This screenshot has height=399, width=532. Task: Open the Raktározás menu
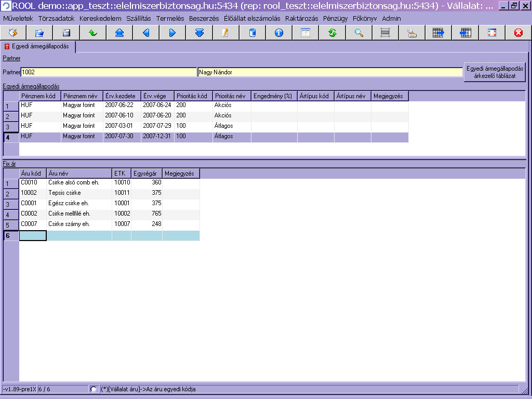click(x=302, y=18)
